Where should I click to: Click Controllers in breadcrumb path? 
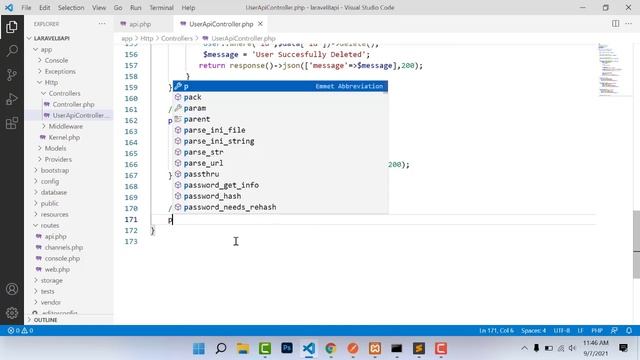[176, 38]
